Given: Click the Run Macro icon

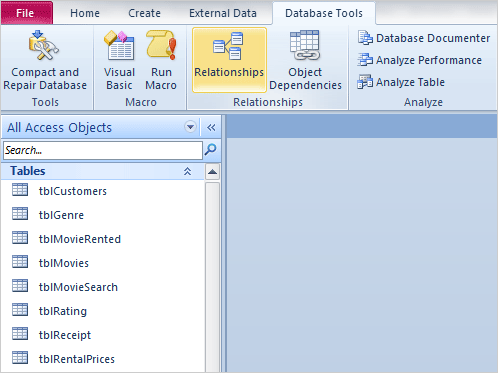Looking at the screenshot, I should coord(161,45).
